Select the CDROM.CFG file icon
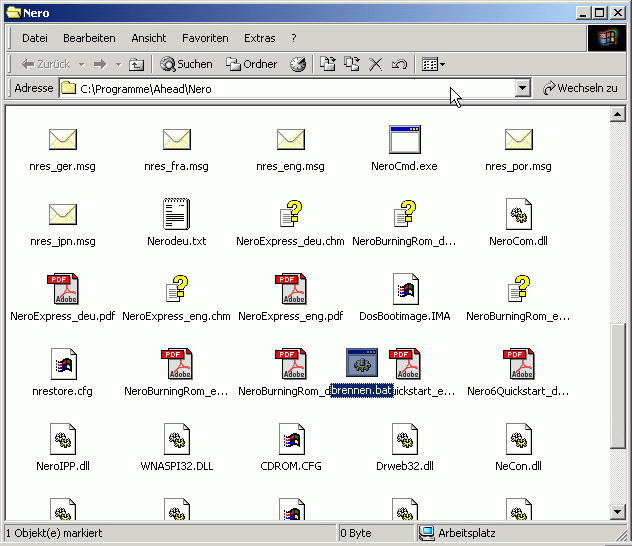This screenshot has height=546, width=632. [x=291, y=439]
